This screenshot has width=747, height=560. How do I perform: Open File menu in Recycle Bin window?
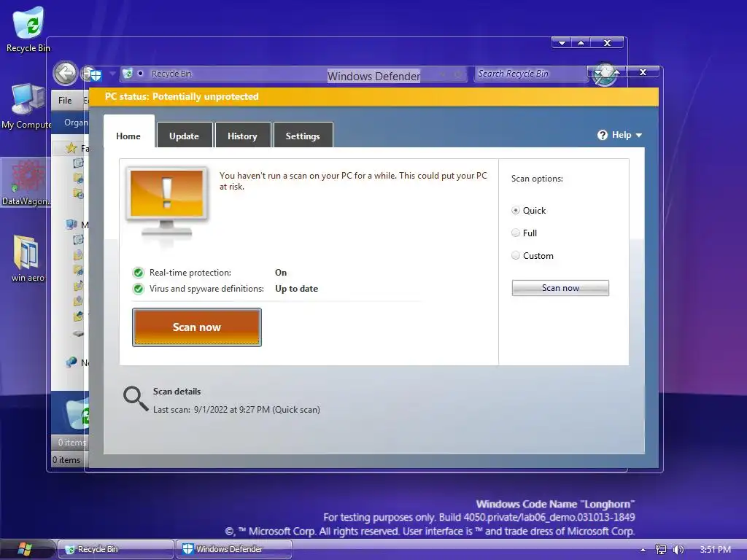point(65,101)
